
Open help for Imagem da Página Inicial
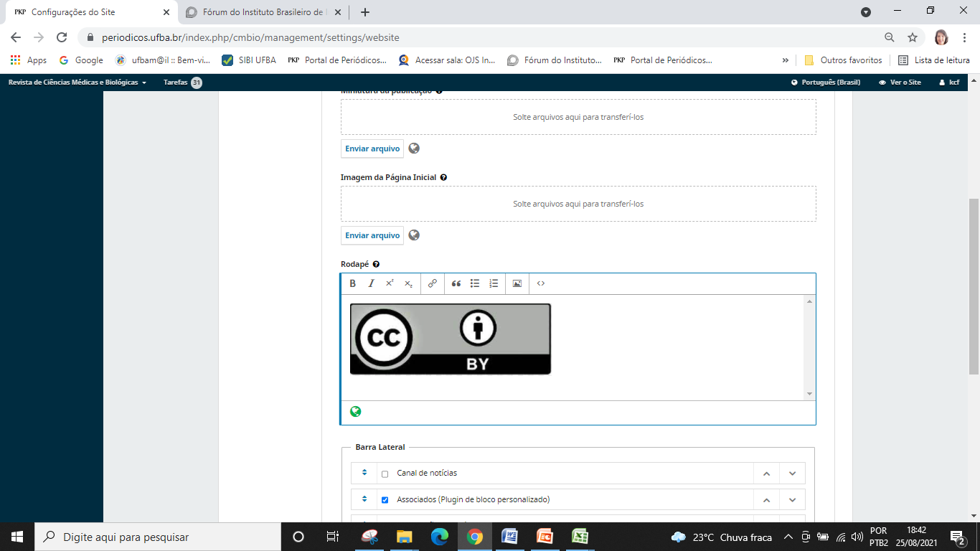(x=443, y=177)
